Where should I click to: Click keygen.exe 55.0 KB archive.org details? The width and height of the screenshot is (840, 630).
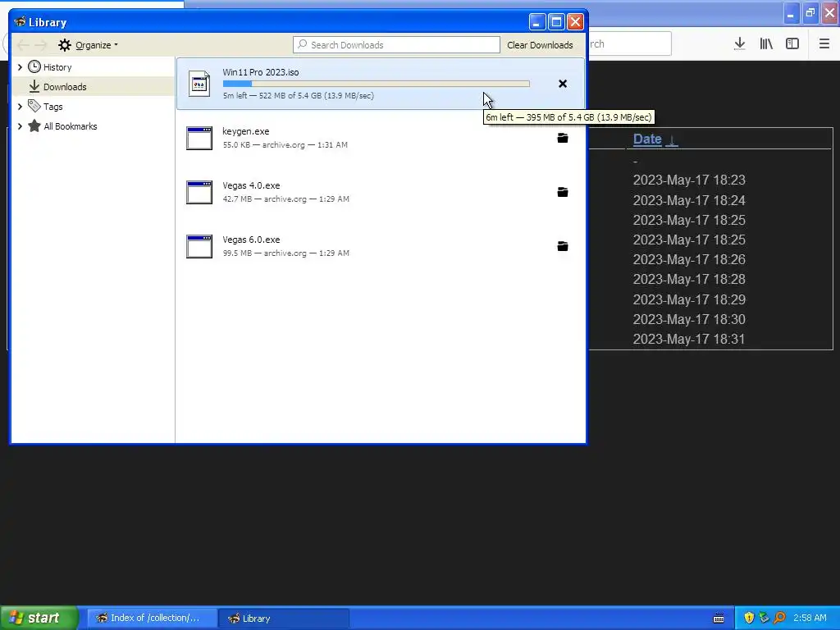tap(285, 144)
